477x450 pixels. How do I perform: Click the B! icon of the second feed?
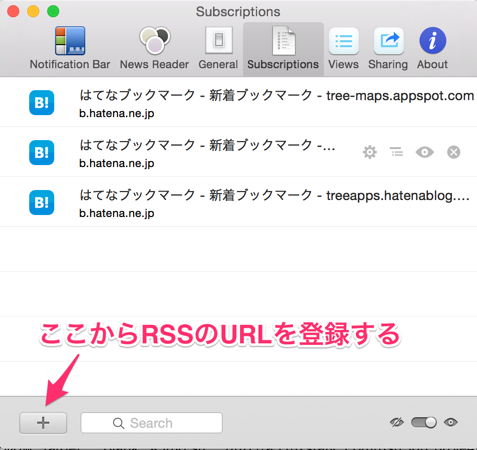(42, 152)
